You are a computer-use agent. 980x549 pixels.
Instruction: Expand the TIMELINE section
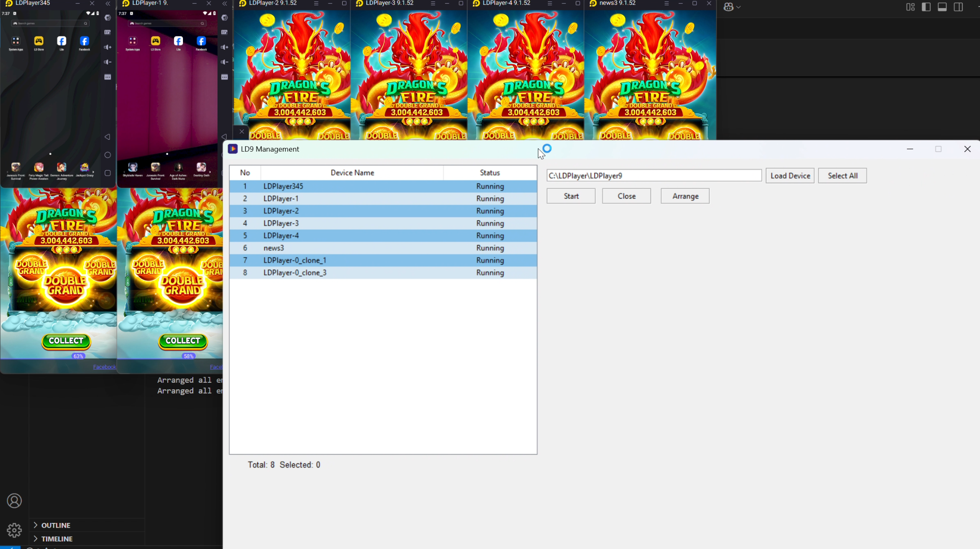[56, 539]
